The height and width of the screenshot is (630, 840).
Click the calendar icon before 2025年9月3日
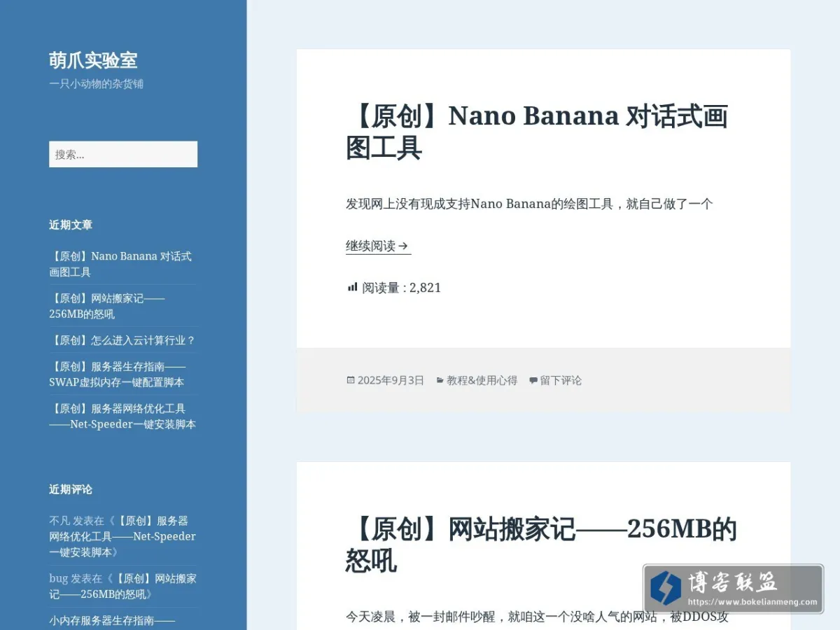pyautogui.click(x=351, y=380)
